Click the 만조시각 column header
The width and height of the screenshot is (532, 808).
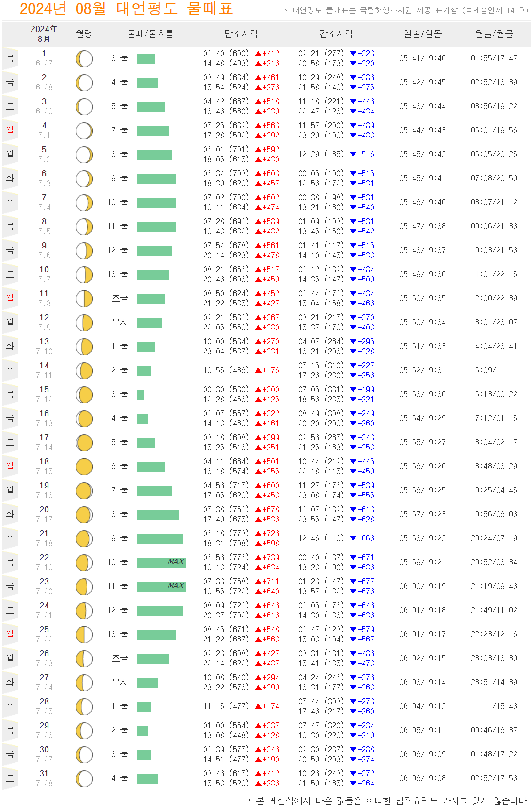[x=241, y=34]
